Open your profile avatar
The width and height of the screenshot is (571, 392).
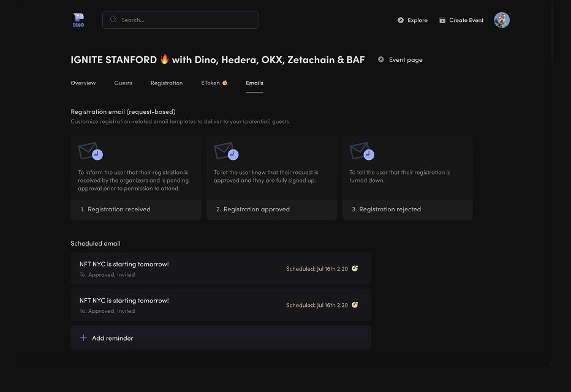pos(502,20)
